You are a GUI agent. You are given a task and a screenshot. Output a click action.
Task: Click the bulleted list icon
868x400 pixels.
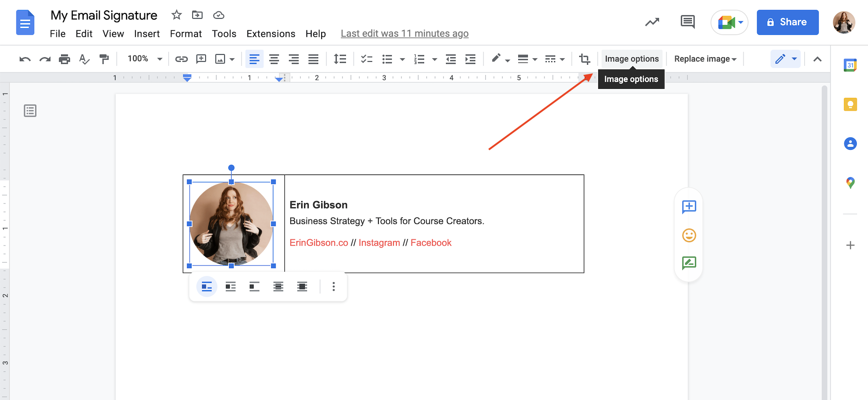coord(387,59)
